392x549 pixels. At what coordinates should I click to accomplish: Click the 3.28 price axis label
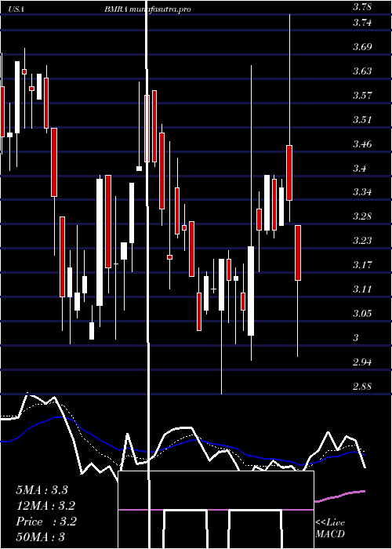click(362, 216)
